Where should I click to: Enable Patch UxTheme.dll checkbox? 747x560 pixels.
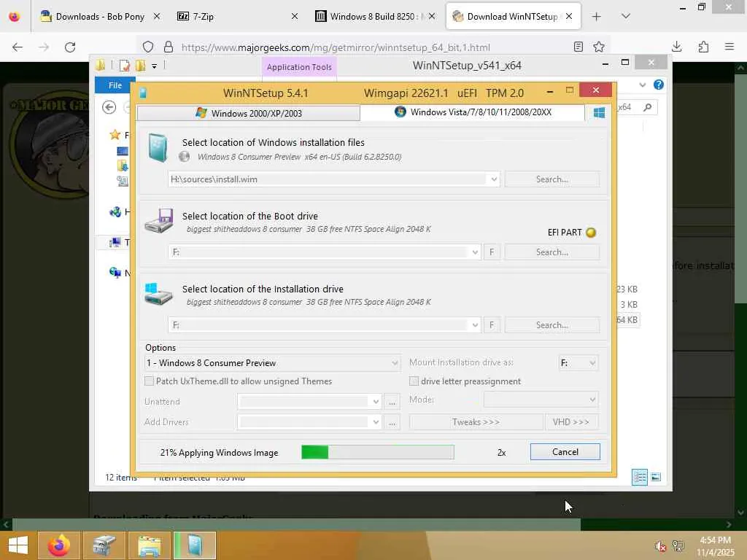pos(149,381)
